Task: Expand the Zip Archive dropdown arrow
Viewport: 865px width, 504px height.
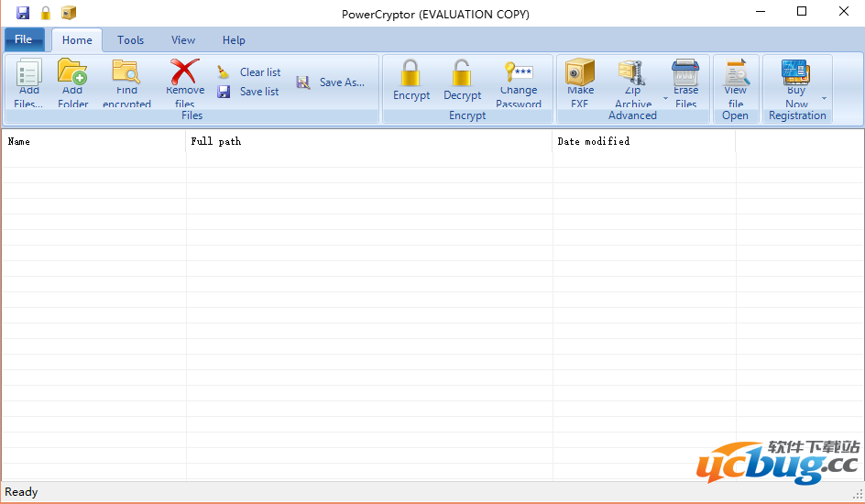Action: tap(665, 99)
